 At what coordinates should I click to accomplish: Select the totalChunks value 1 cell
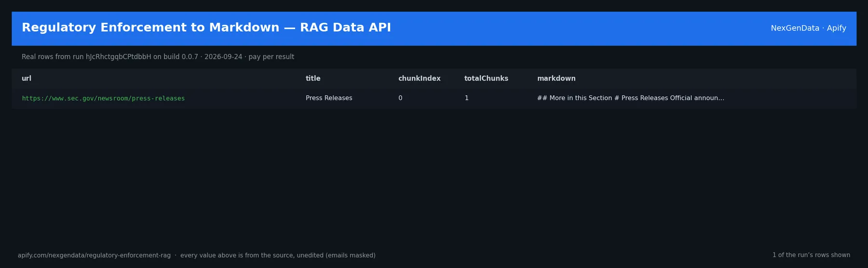tap(466, 98)
